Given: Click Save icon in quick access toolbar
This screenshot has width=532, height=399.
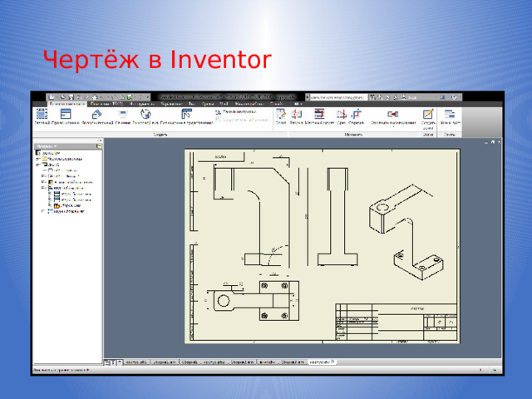Looking at the screenshot, I should [71, 97].
